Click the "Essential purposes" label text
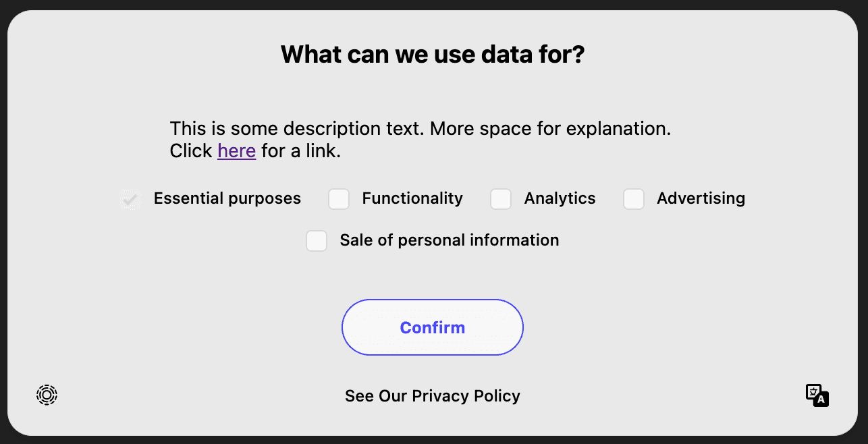This screenshot has width=868, height=444. pos(227,198)
